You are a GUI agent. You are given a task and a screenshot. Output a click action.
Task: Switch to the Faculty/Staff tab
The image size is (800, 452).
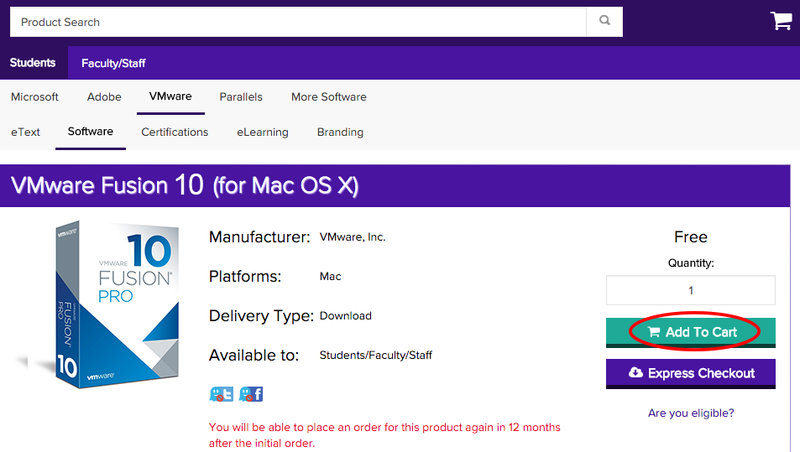tap(114, 63)
